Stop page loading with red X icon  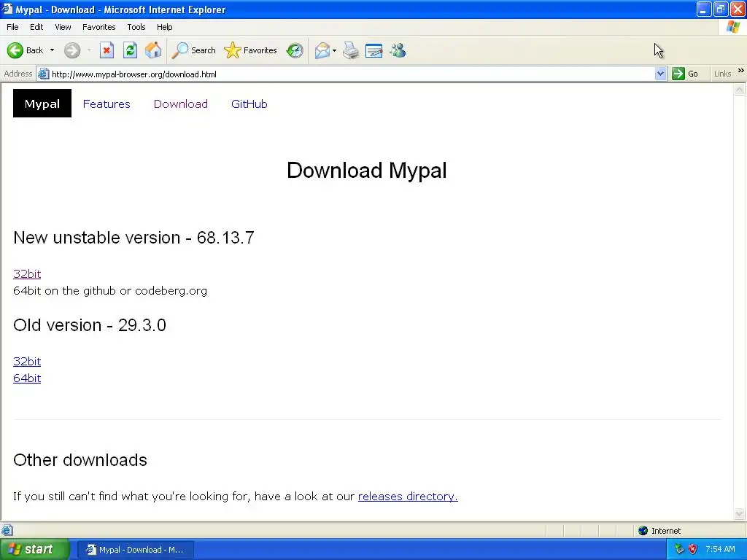point(107,50)
